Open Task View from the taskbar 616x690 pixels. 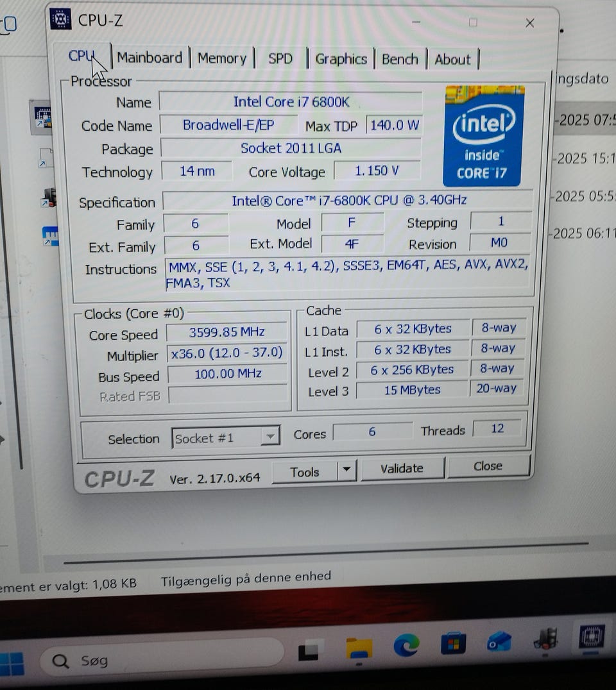[x=308, y=652]
